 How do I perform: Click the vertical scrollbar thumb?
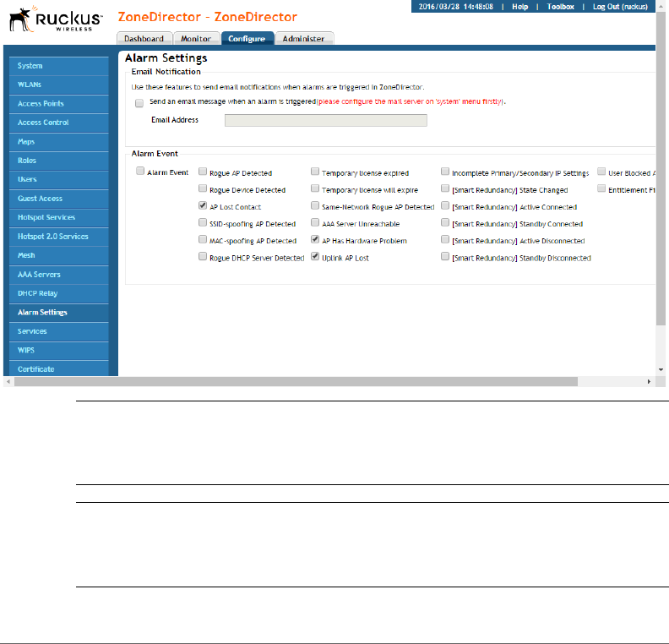tap(661, 168)
